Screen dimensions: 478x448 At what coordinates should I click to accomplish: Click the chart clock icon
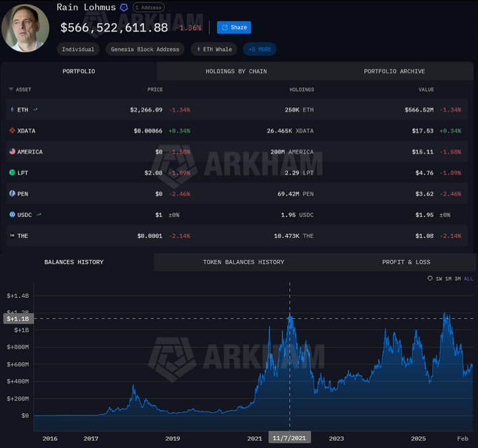430,278
